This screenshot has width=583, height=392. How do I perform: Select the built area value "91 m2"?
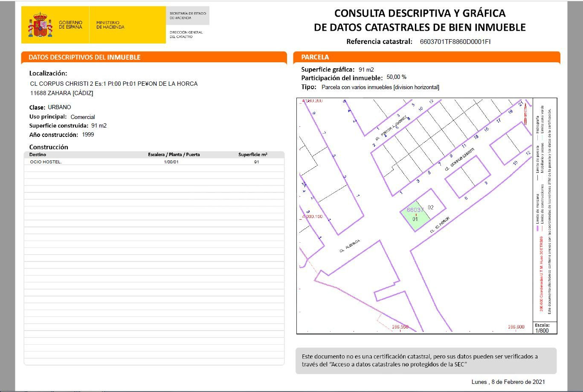point(99,126)
